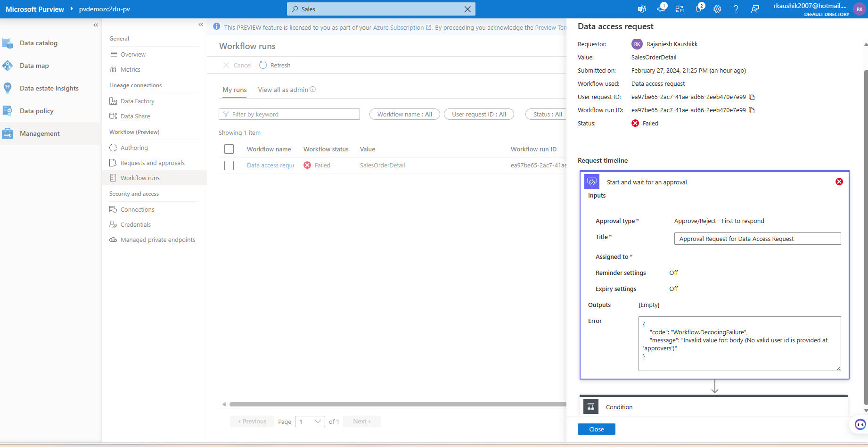Open settings gear in top bar
This screenshot has height=447, width=868.
pyautogui.click(x=717, y=9)
